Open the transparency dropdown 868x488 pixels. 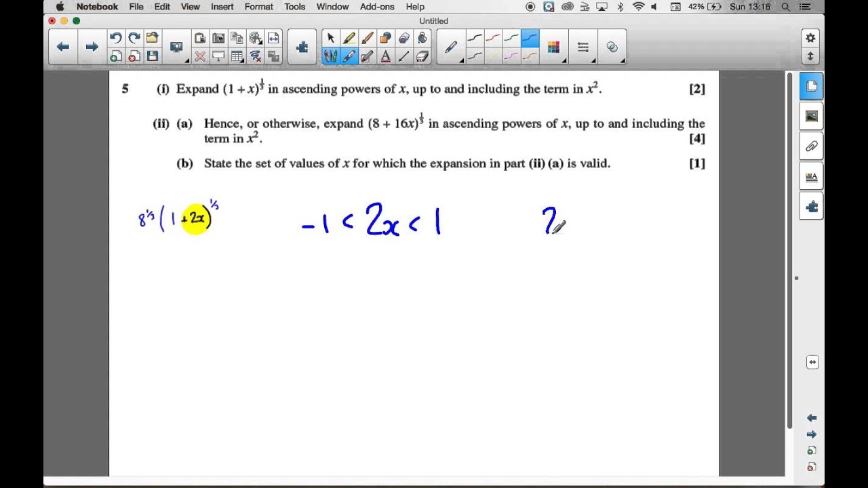[612, 47]
